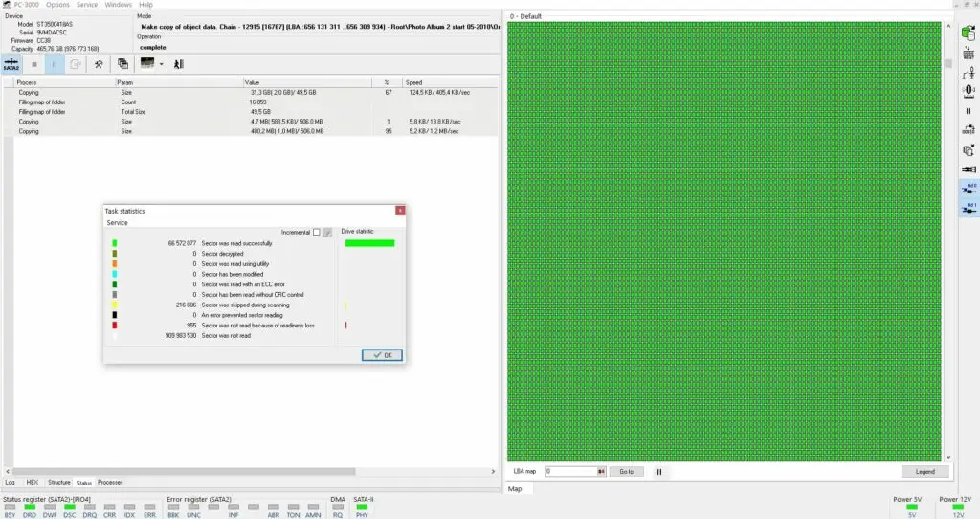This screenshot has width=980, height=519.
Task: Click the edit button beside Incremental checkbox
Action: point(327,232)
